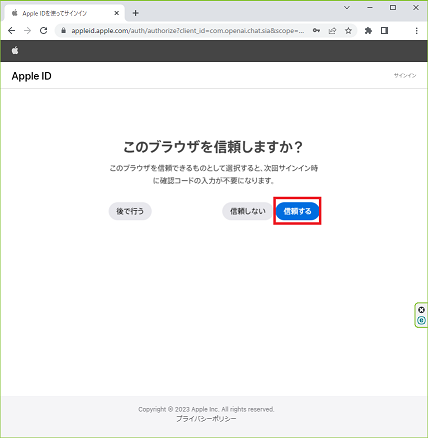This screenshot has height=438, width=428.
Task: Toggle browser side panel
Action: click(x=384, y=31)
